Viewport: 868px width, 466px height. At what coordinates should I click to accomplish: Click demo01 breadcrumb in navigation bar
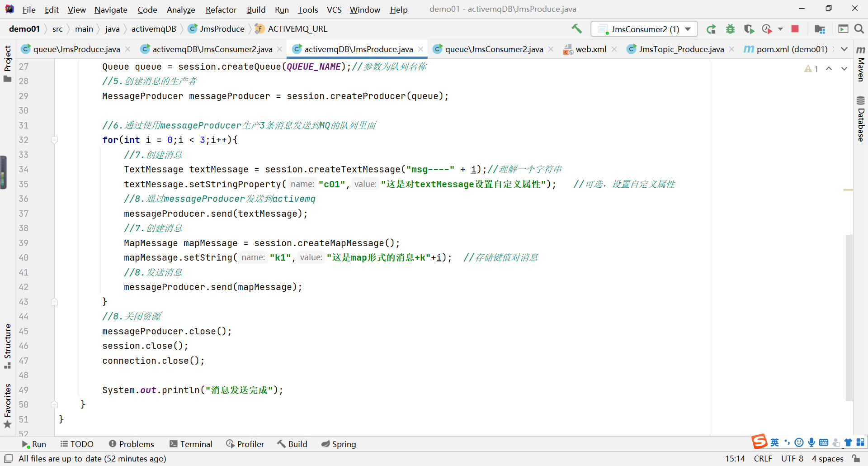click(24, 29)
